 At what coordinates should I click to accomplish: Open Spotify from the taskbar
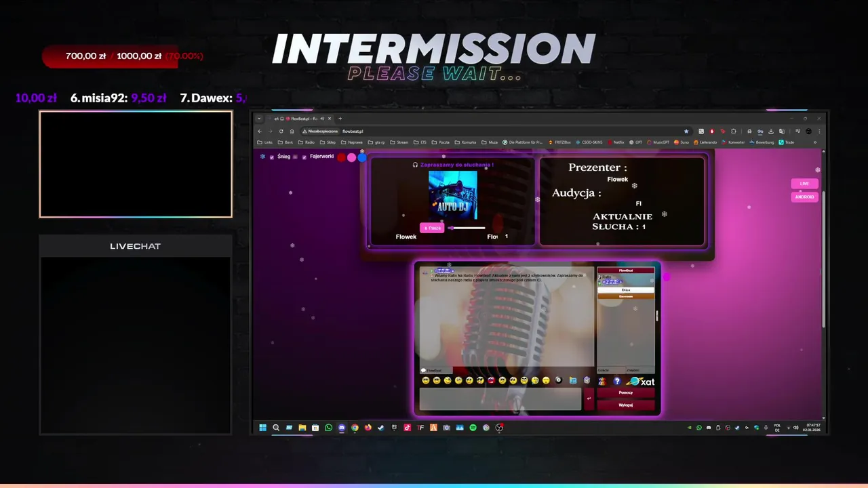tap(473, 428)
